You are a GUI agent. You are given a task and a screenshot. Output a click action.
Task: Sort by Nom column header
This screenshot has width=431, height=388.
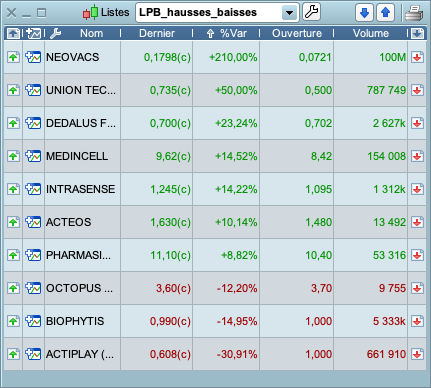pos(91,33)
